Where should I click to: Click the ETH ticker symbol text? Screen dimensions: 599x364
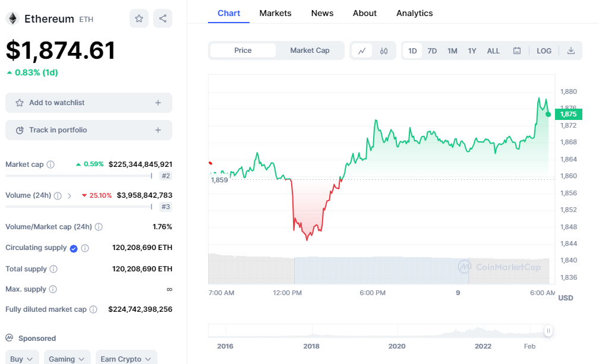[x=86, y=20]
